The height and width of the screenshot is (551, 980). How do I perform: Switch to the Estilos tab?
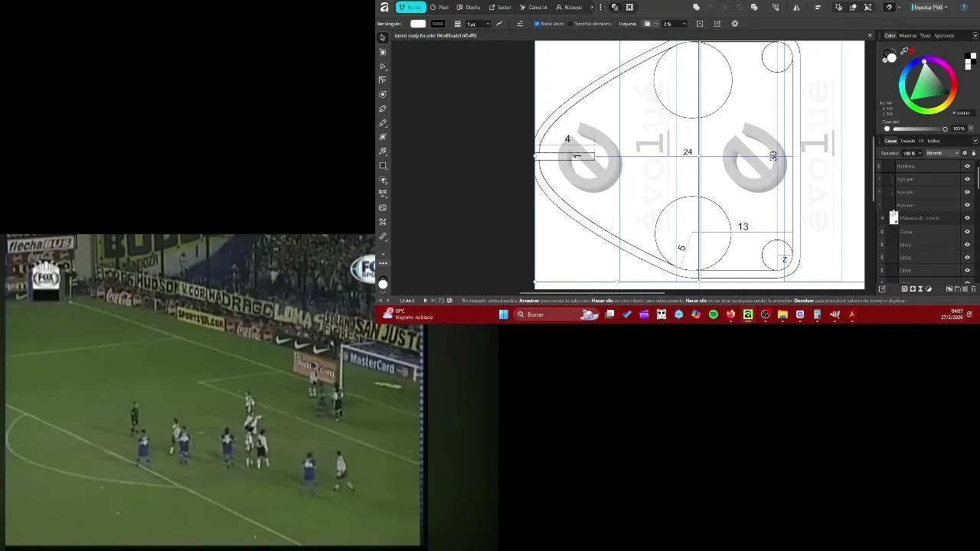[934, 141]
